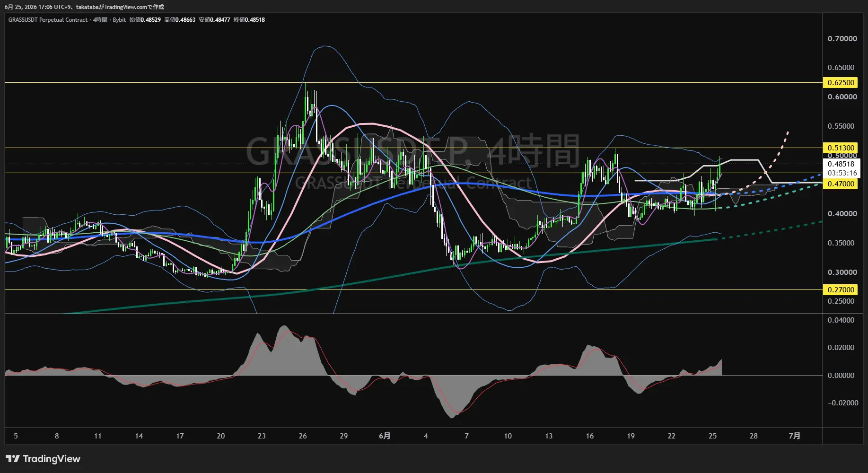
Task: Click date label 29 on time axis
Action: pyautogui.click(x=344, y=436)
